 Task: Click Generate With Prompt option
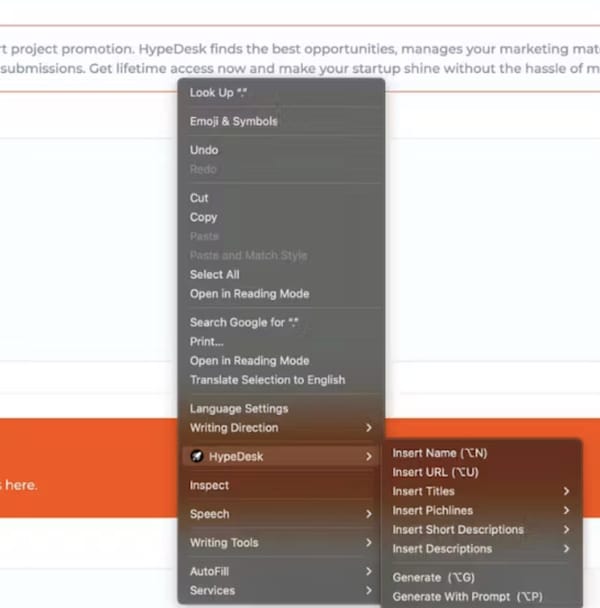[x=467, y=597]
